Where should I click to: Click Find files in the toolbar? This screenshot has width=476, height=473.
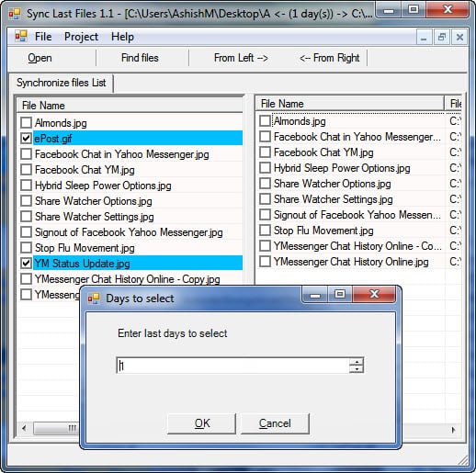click(140, 58)
